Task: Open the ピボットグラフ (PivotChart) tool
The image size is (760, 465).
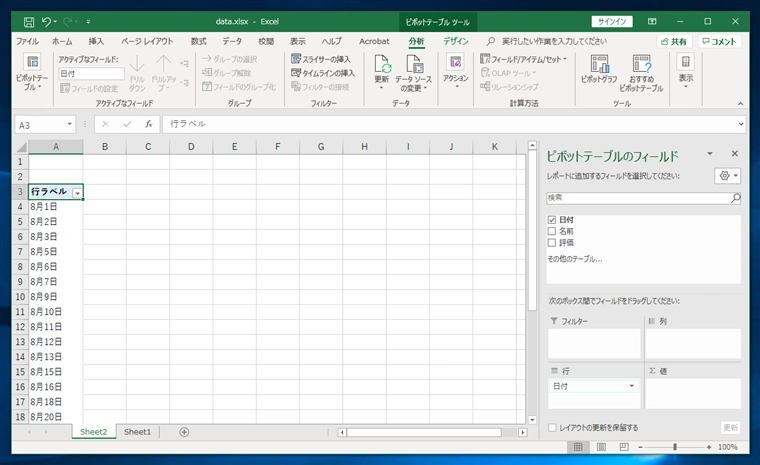Action: pyautogui.click(x=599, y=64)
